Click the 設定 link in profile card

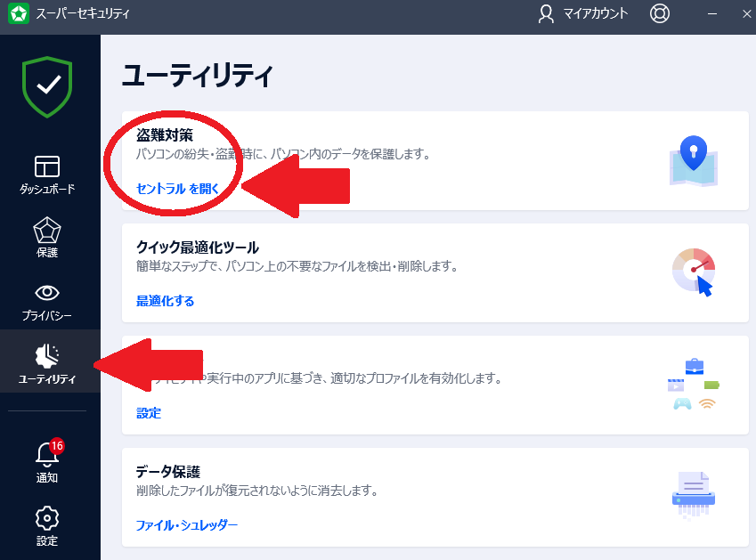(149, 413)
